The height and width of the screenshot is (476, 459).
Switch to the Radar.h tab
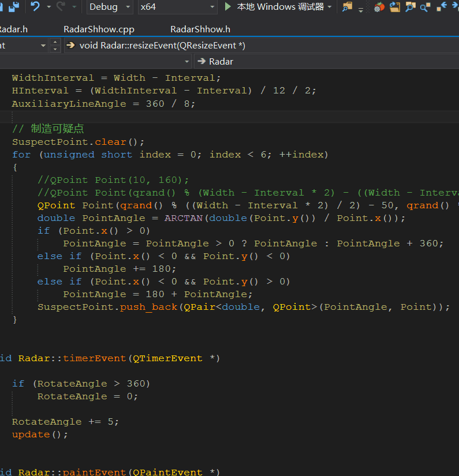[13, 29]
